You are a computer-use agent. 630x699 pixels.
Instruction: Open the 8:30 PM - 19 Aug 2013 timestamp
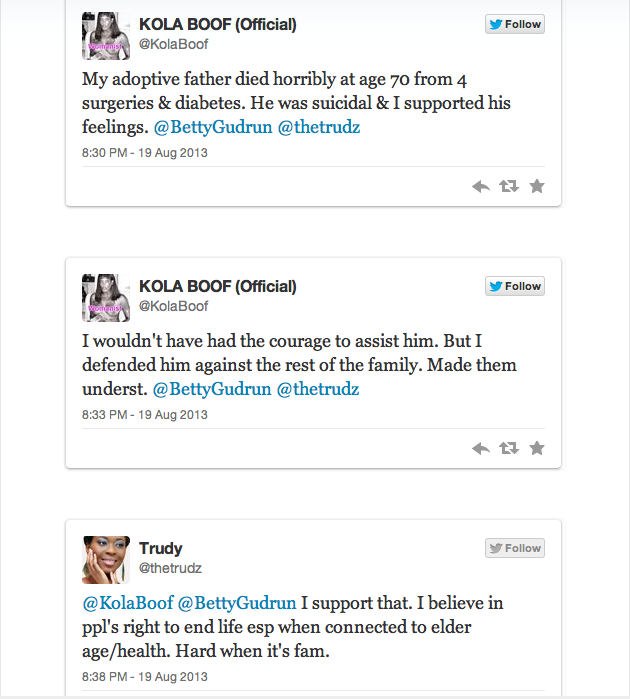point(144,153)
